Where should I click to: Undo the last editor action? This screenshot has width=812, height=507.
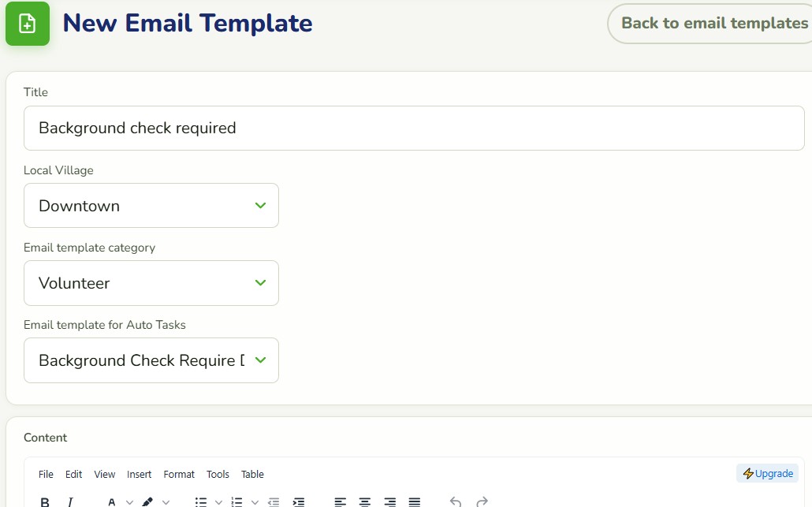coord(456,501)
